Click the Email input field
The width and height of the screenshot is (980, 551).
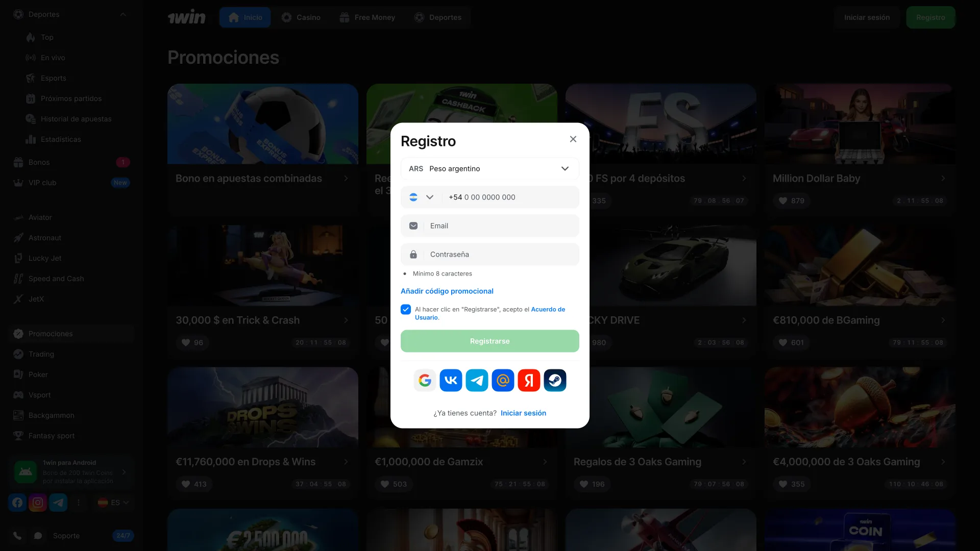tap(500, 226)
